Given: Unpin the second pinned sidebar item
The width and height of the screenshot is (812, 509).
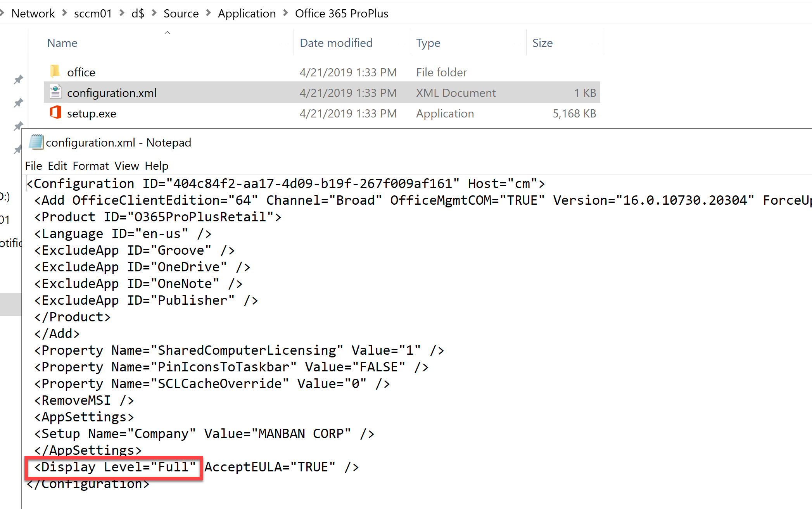Looking at the screenshot, I should (x=18, y=103).
